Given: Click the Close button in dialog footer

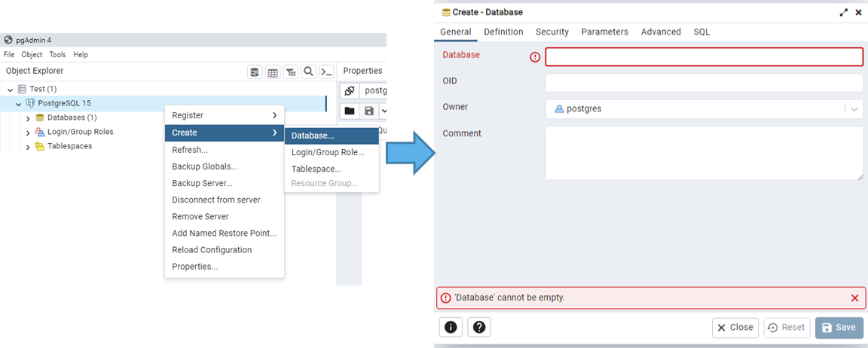Looking at the screenshot, I should pos(735,328).
